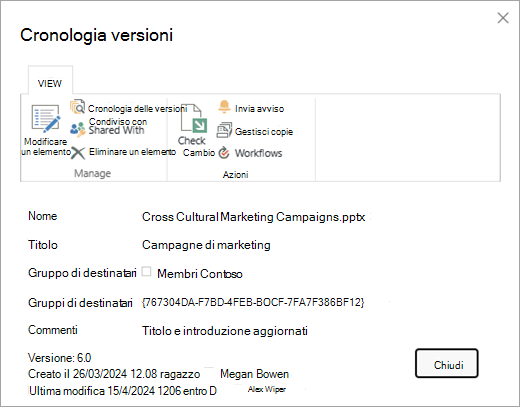
Task: Click the Modificare un elemento edit icon
Action: coord(46,118)
